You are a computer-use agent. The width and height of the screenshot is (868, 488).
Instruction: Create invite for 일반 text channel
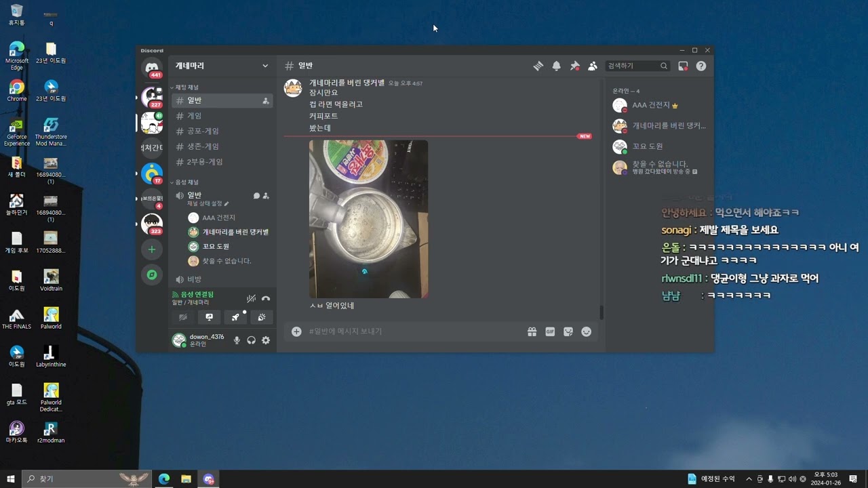[266, 101]
